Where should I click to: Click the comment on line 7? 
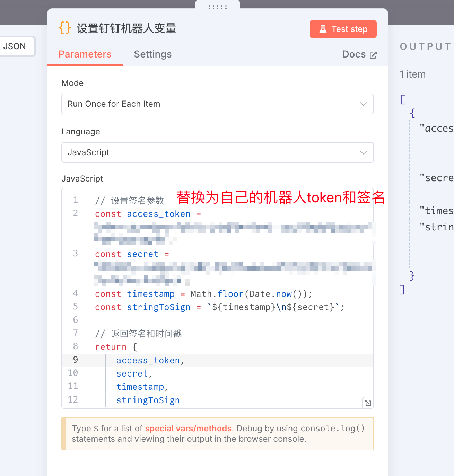[x=138, y=334]
